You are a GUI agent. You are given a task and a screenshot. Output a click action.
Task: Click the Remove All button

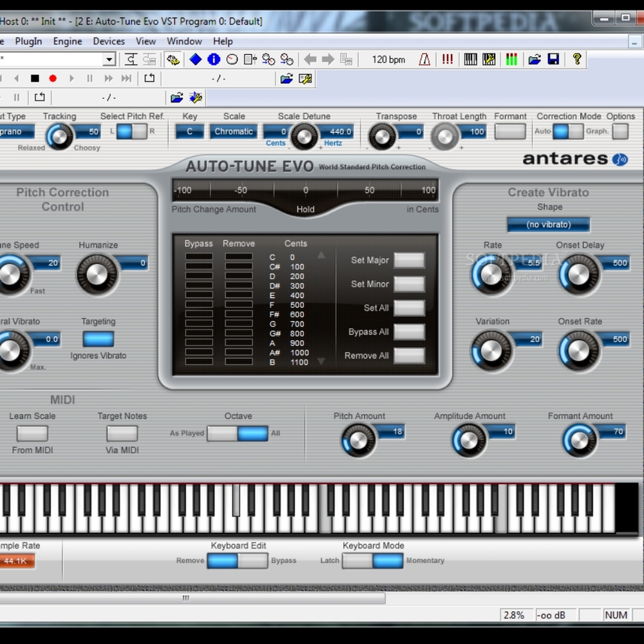pos(409,355)
